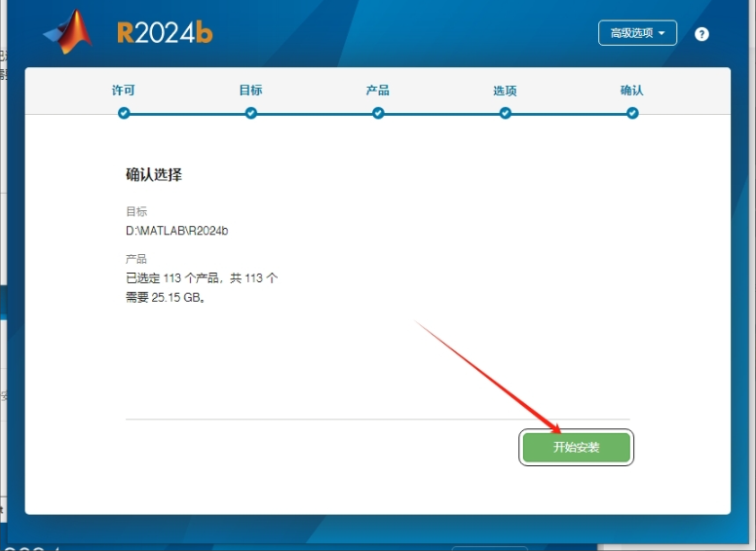Screen dimensions: 756x551
Task: Click the text 已选定 113 个产品
Action: click(x=172, y=277)
